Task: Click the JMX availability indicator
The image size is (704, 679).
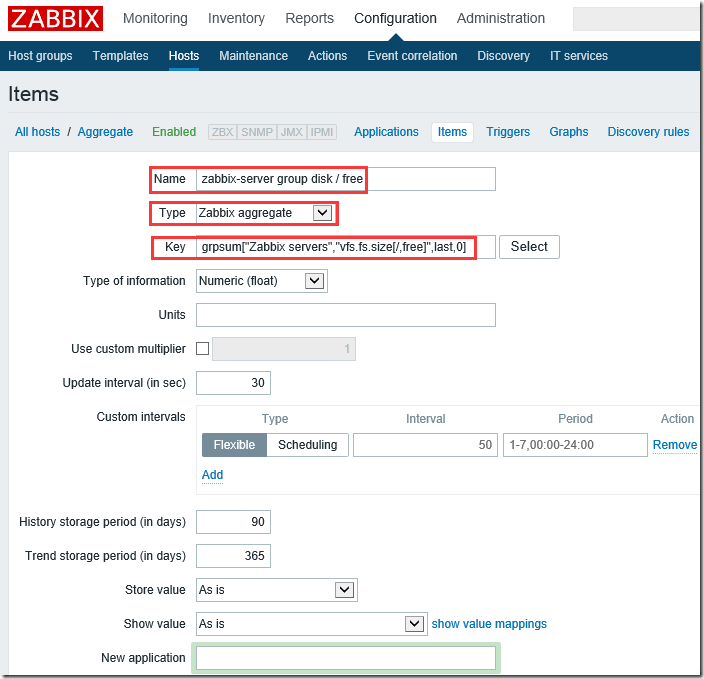Action: pos(291,132)
